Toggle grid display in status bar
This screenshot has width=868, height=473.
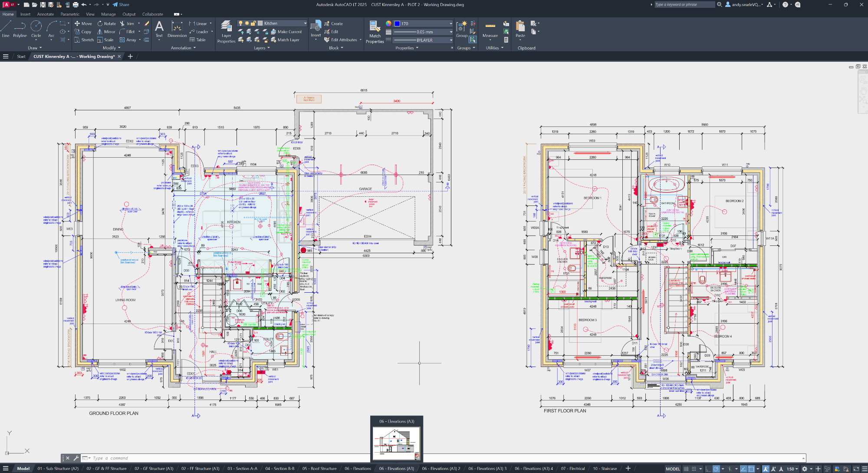[686, 469]
